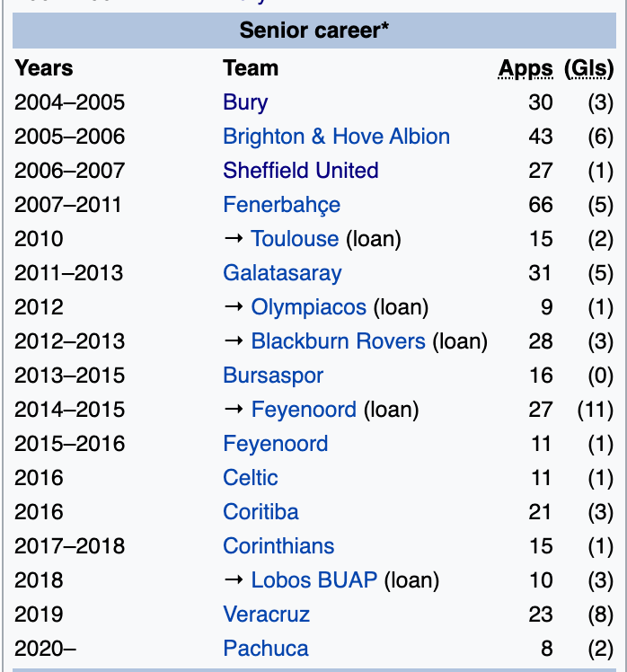627x672 pixels.
Task: Open the Bursaspor team link
Action: (x=273, y=376)
